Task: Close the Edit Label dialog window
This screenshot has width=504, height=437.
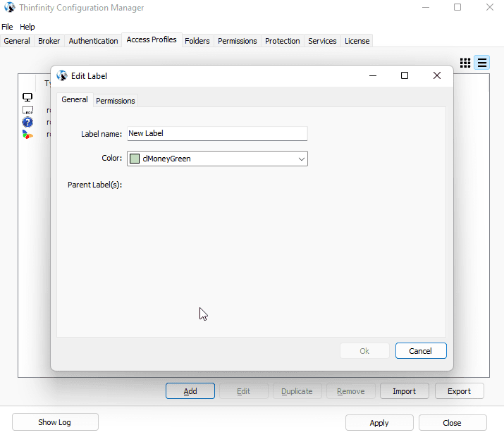Action: click(436, 75)
